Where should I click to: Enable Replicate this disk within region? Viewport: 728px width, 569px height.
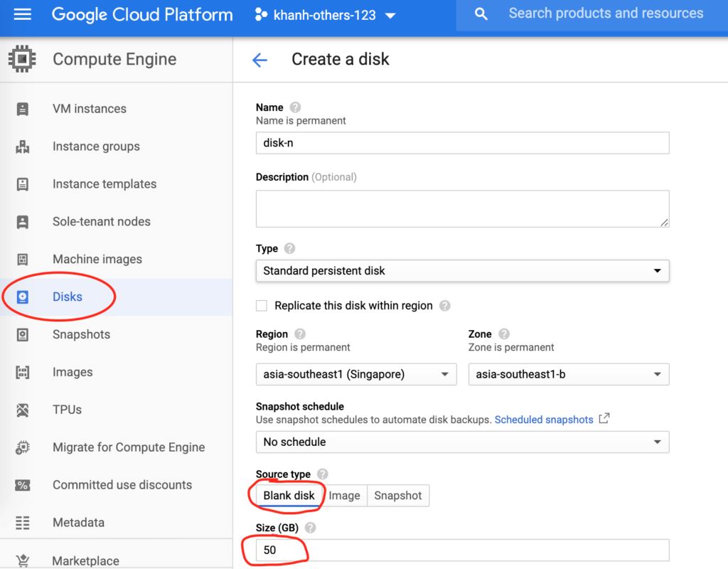coord(262,306)
